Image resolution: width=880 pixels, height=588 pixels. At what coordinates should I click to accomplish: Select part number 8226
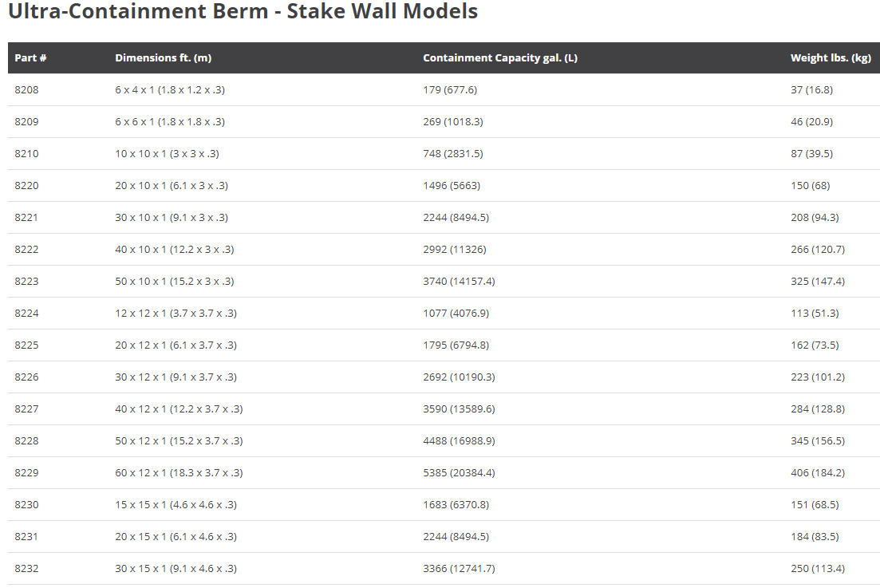coord(26,377)
